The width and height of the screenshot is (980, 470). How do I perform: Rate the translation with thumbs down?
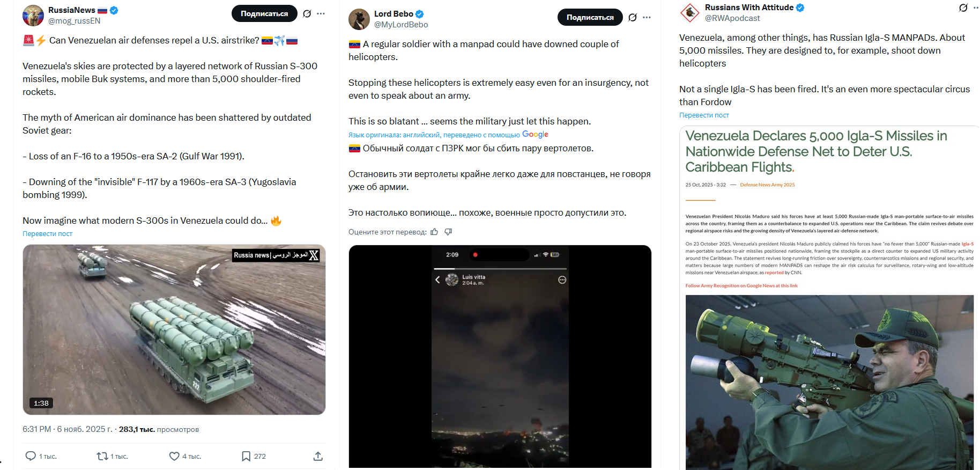tap(448, 232)
